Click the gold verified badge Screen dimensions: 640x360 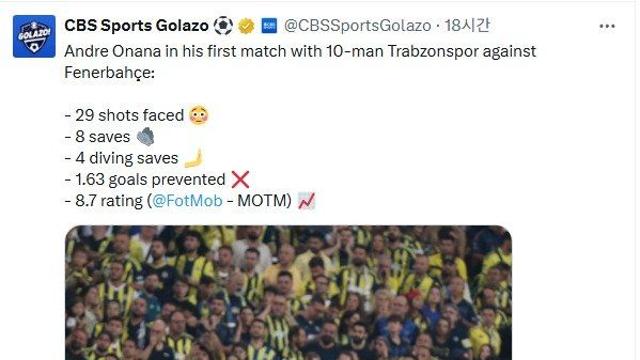pyautogui.click(x=246, y=26)
